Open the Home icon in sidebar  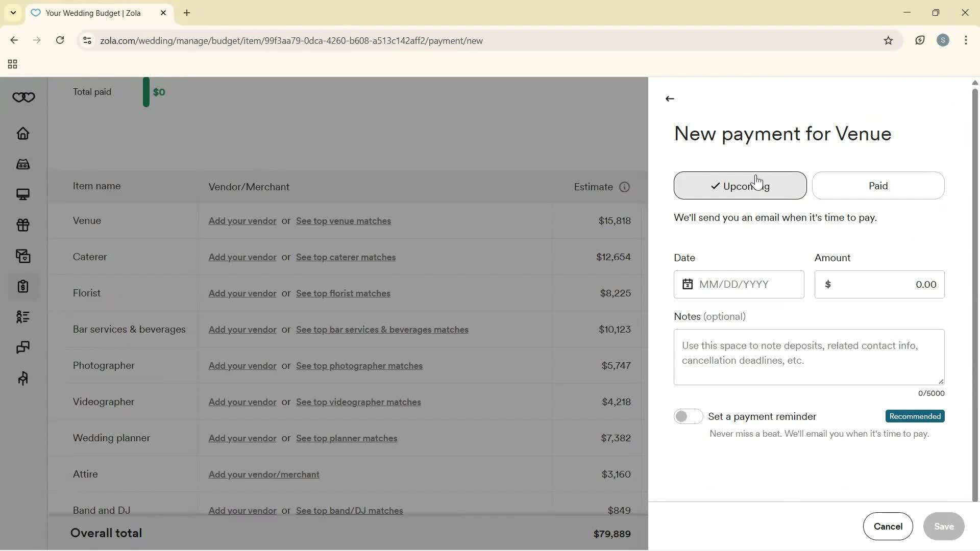[x=23, y=134]
